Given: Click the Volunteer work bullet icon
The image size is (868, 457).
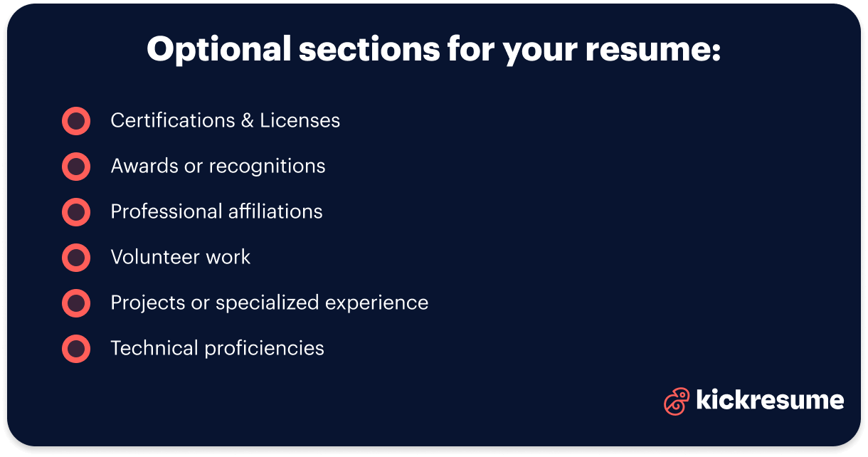Looking at the screenshot, I should pos(76,258).
